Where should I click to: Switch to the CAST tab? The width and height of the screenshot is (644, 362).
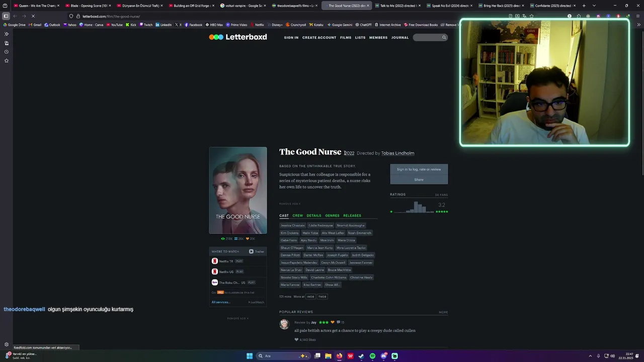(284, 216)
